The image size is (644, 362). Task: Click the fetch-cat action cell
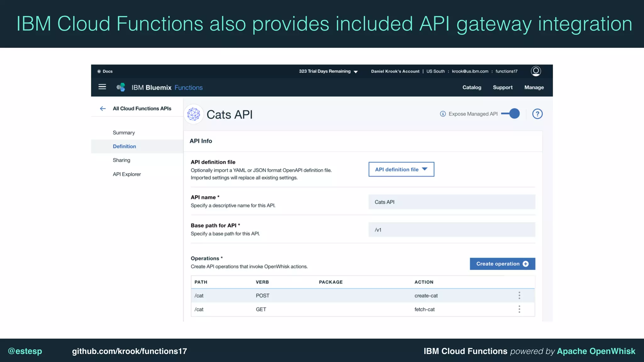coord(425,310)
